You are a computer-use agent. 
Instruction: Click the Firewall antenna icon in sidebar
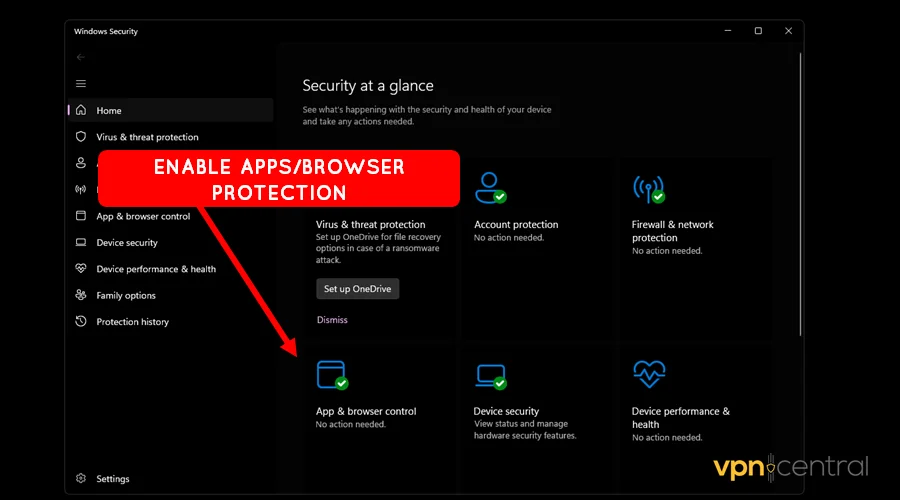tap(81, 189)
